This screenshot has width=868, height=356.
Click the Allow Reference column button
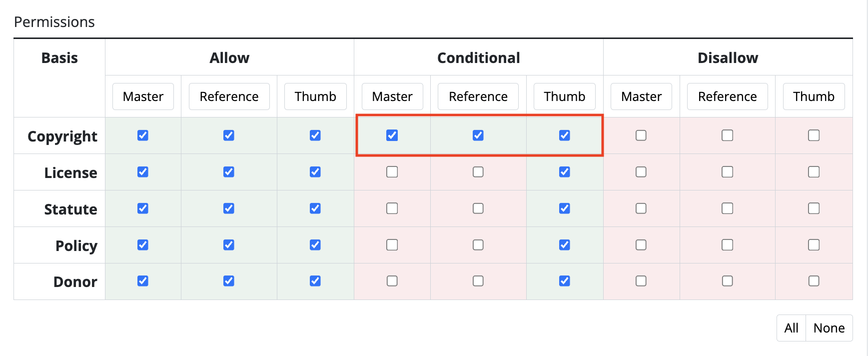click(229, 96)
